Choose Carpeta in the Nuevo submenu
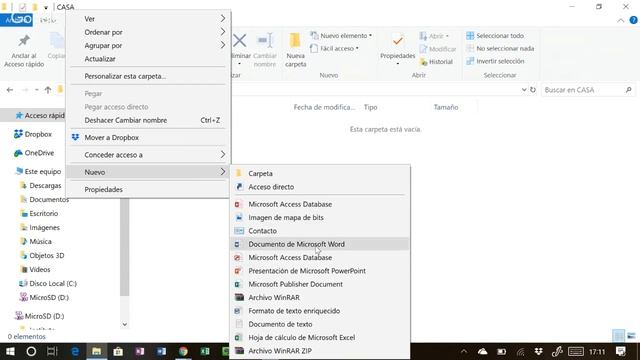Image resolution: width=640 pixels, height=360 pixels. click(320, 173)
